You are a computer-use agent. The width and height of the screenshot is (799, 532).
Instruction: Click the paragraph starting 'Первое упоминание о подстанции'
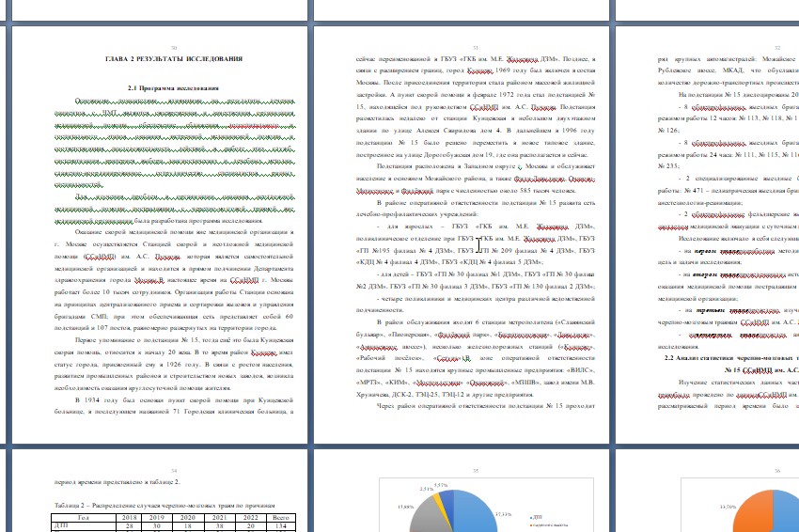point(174,364)
